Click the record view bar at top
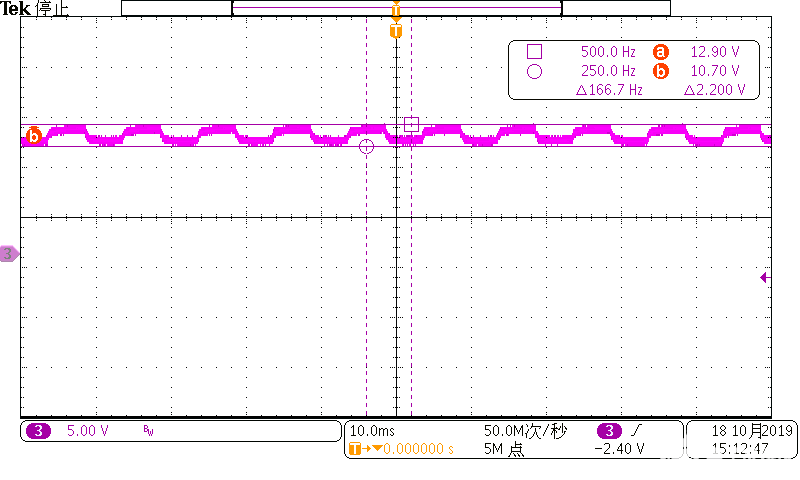Screen dimensions: 800x480 coord(396,8)
